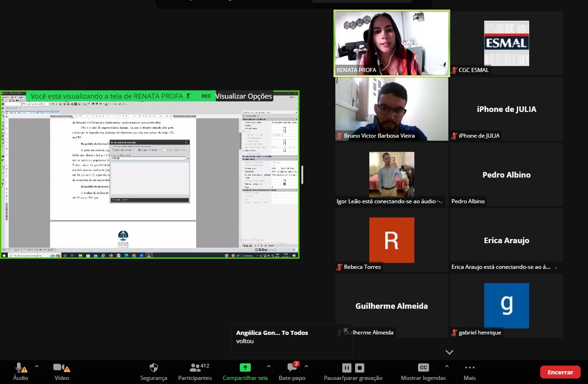Toggle the Vídeo camera
The image size is (588, 384).
[x=59, y=367]
